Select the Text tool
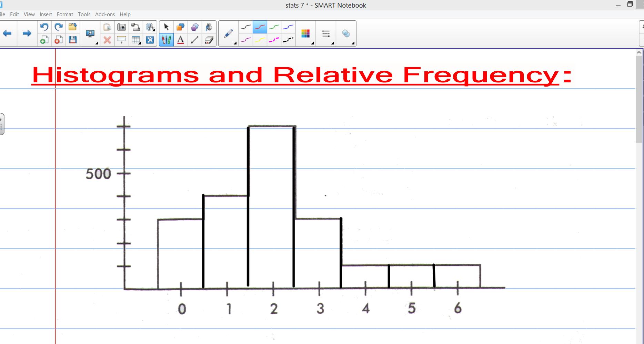This screenshot has width=644, height=344. pyautogui.click(x=181, y=40)
